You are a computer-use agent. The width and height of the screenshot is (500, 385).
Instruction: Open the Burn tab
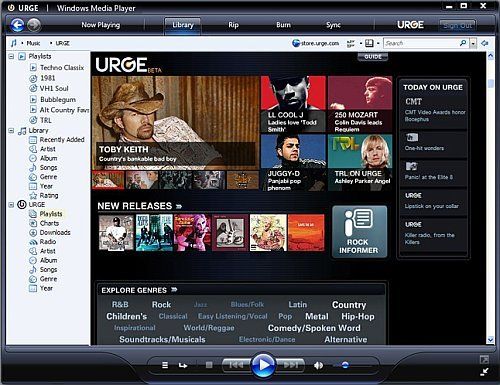283,25
